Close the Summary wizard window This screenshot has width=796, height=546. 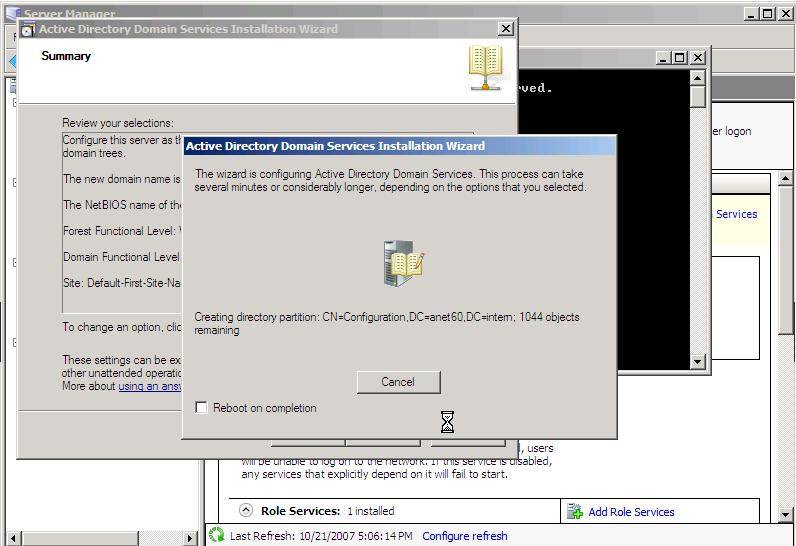coord(506,29)
